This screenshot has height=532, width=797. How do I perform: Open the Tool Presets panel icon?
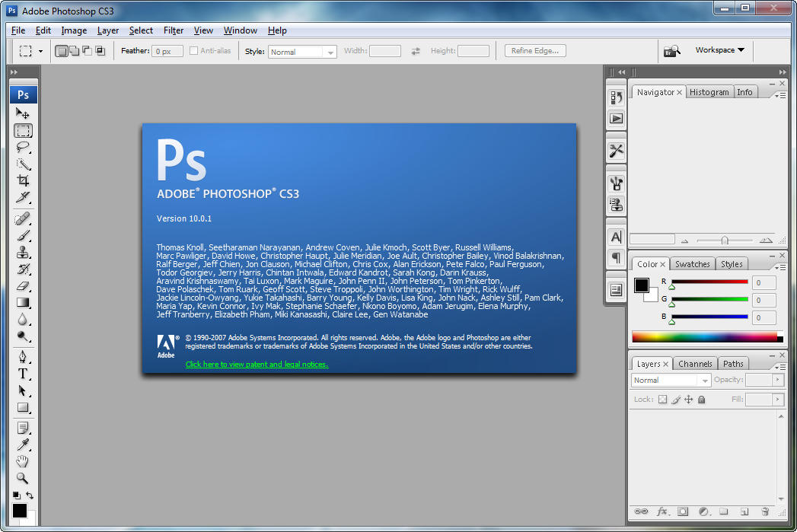click(x=616, y=151)
